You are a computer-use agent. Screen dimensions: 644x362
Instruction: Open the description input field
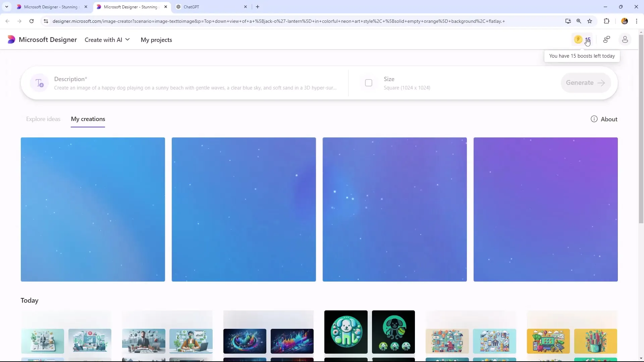point(195,87)
